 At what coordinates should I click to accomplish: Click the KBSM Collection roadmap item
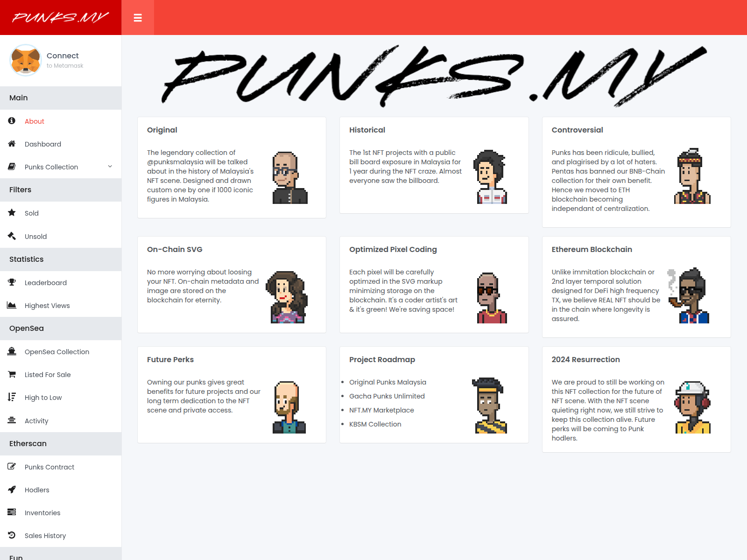[x=375, y=424]
